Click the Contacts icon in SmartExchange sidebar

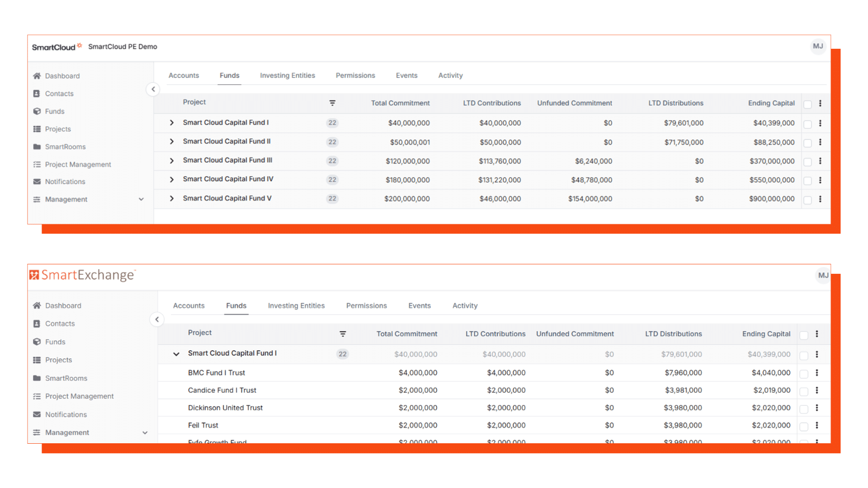pyautogui.click(x=37, y=324)
